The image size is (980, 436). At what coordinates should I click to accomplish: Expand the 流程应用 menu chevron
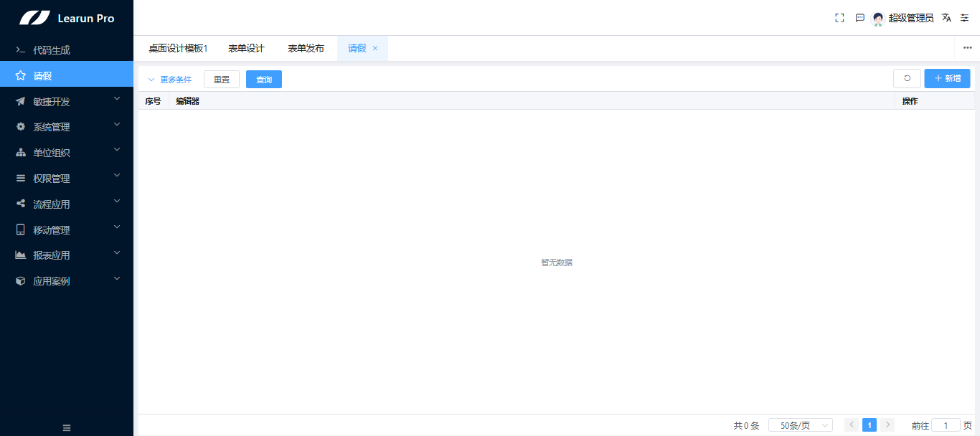[117, 202]
